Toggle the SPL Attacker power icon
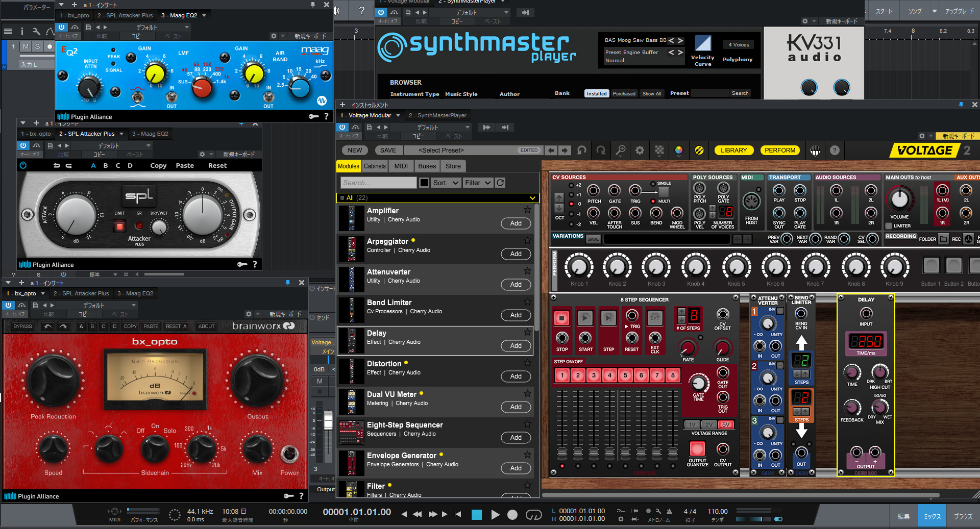The image size is (980, 529). pos(23,165)
